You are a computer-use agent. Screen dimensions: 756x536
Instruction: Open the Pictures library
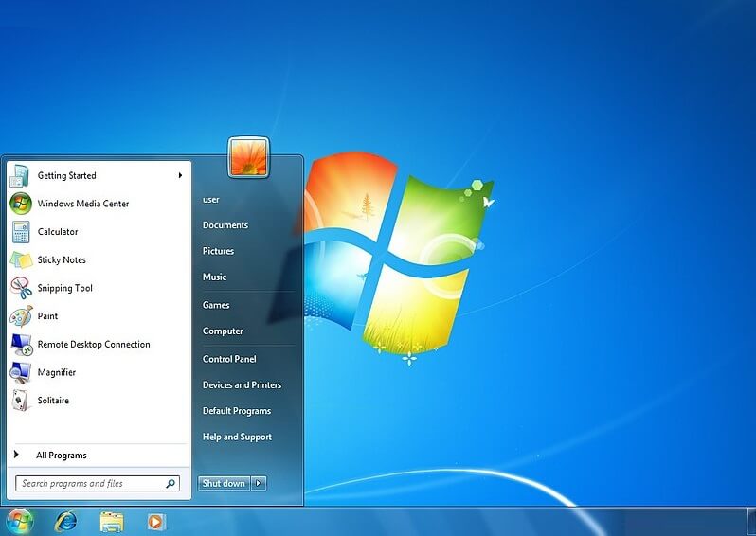[x=218, y=251]
